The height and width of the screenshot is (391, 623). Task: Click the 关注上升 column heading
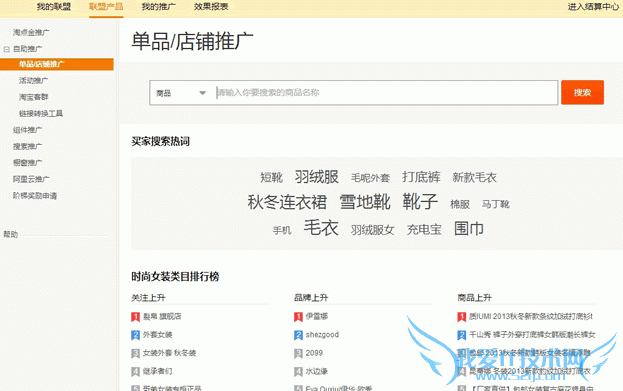click(x=148, y=298)
